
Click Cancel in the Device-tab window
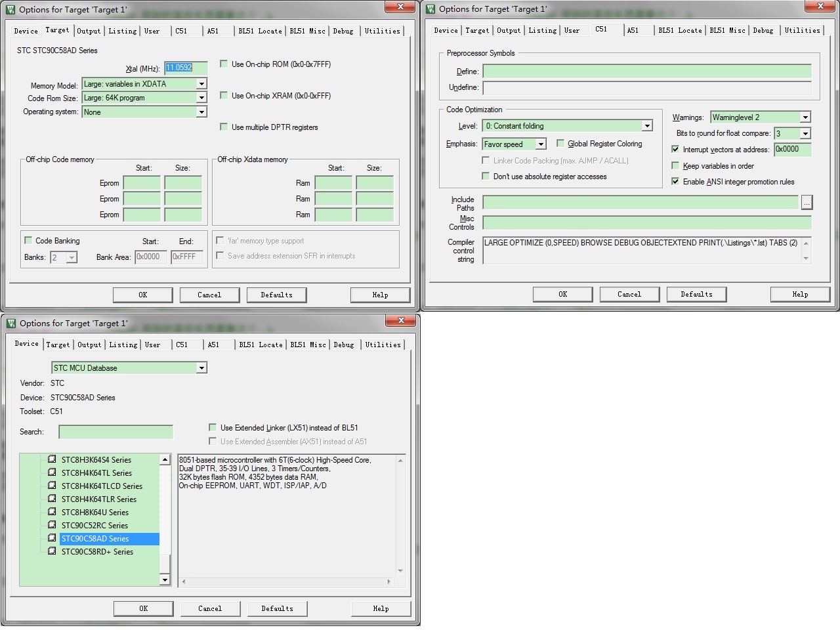click(x=210, y=608)
